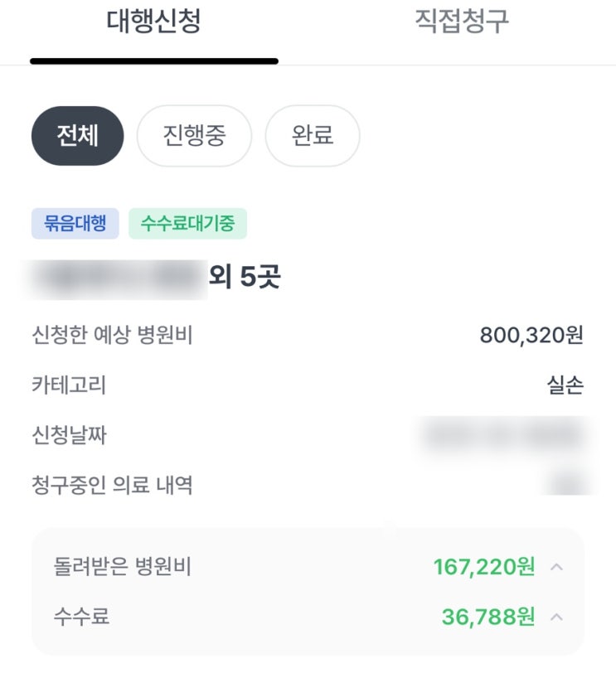Viewport: 616px width, 673px height.
Task: Click the 수수료 label in summary box
Action: click(x=81, y=617)
